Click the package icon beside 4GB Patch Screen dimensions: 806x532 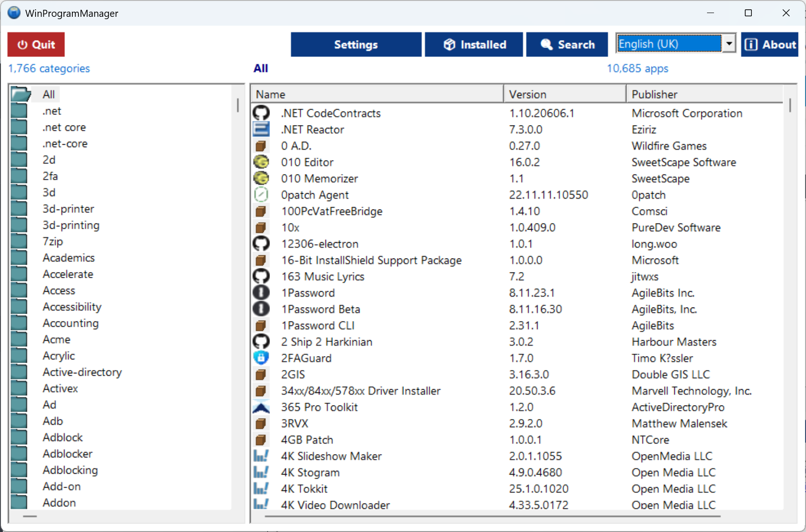261,440
